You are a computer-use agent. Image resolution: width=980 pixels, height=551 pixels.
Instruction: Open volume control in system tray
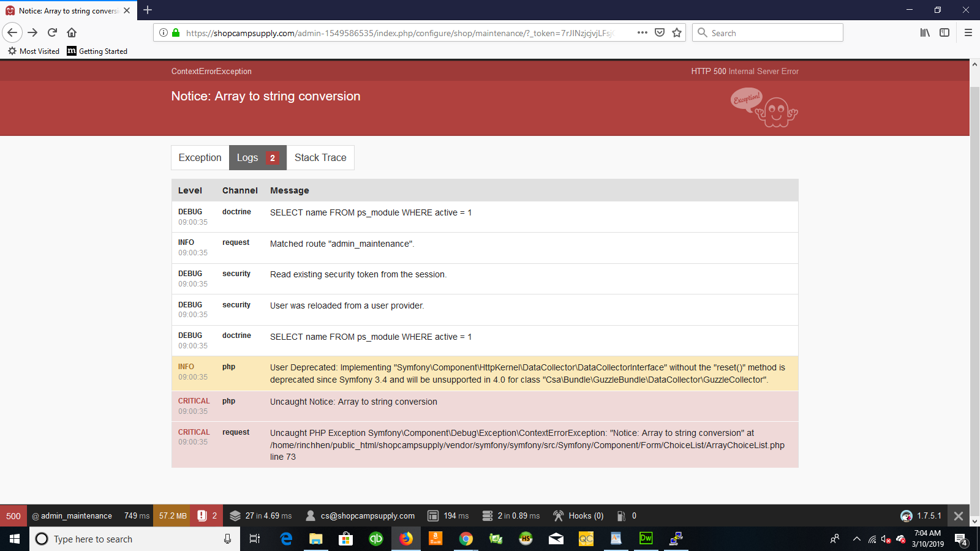(886, 539)
